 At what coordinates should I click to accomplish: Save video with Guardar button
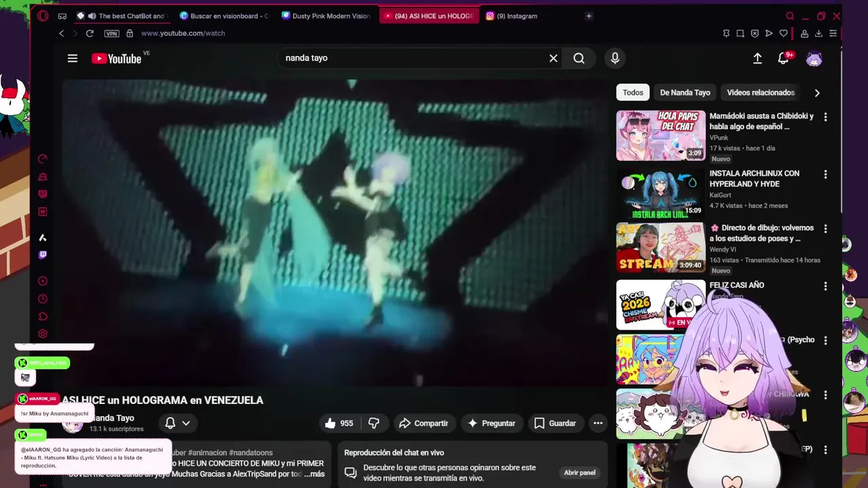coord(555,423)
